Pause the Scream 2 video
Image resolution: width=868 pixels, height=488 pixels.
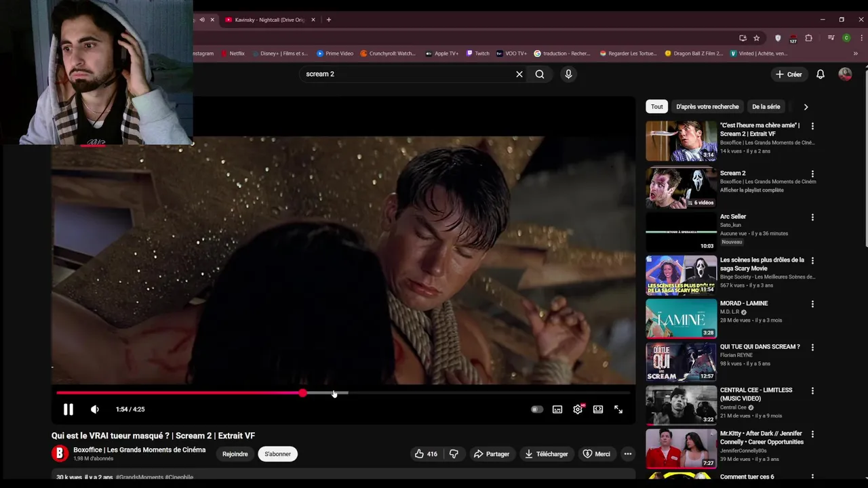(x=68, y=409)
